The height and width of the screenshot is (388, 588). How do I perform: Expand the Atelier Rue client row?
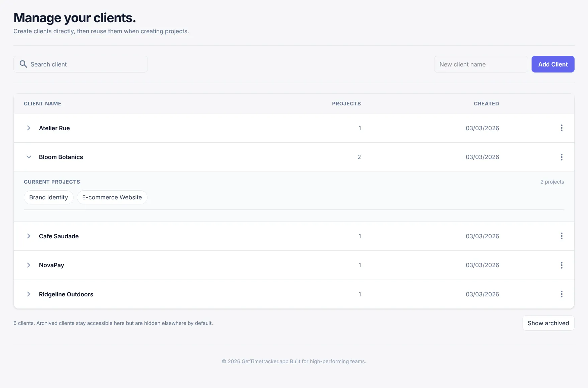29,128
